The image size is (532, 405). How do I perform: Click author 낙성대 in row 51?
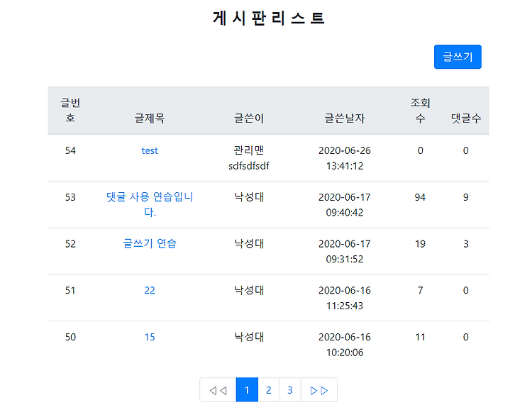click(x=249, y=290)
